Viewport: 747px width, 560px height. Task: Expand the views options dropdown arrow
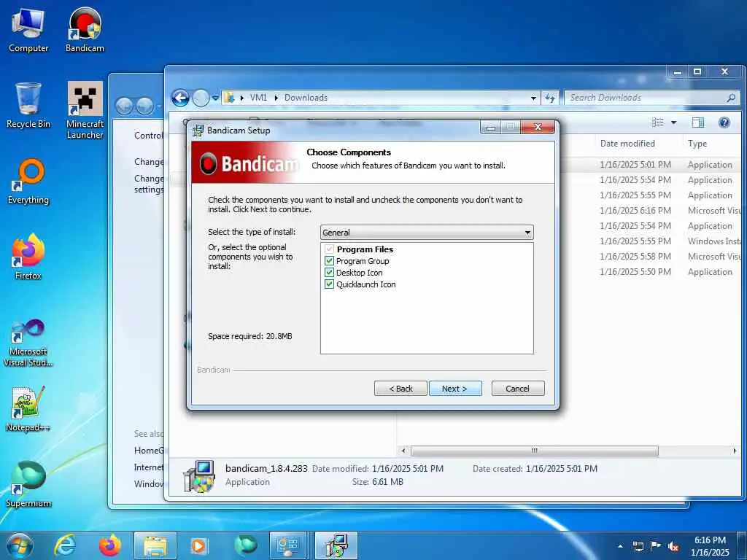[673, 122]
